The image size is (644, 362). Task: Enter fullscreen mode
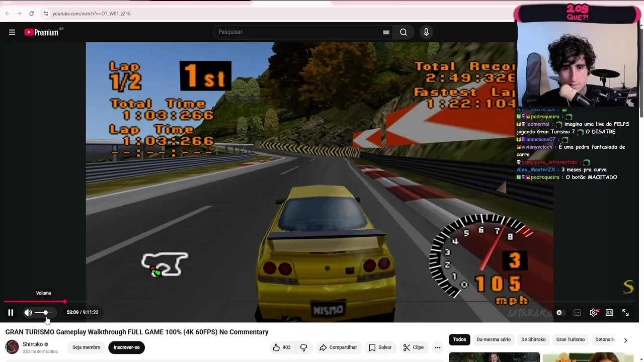click(625, 313)
